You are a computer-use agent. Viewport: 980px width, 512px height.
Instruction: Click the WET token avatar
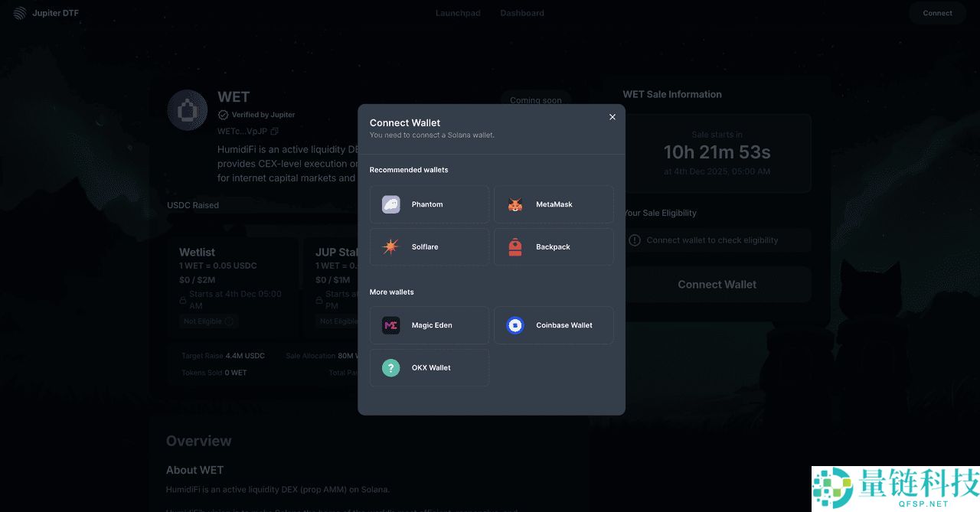pyautogui.click(x=188, y=110)
